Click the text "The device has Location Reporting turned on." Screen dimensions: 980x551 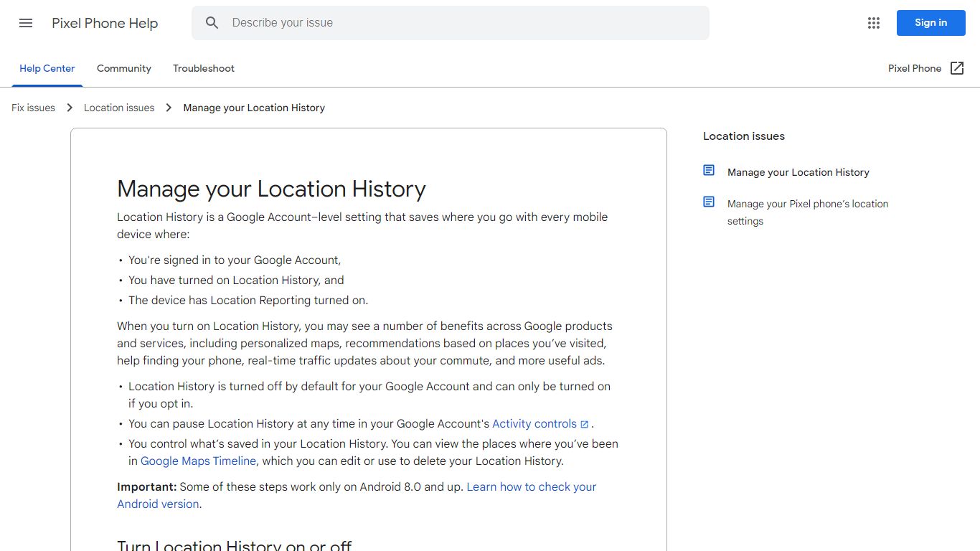pyautogui.click(x=248, y=301)
